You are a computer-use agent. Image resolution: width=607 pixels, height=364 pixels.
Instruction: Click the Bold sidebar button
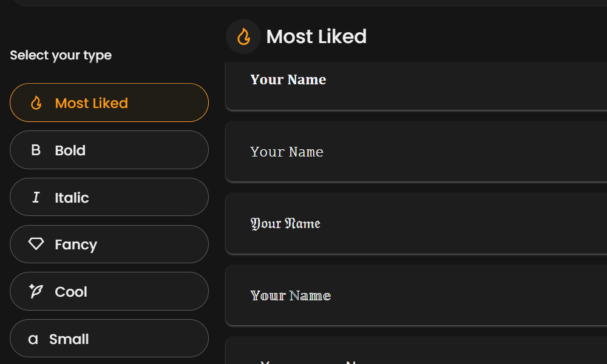[109, 150]
